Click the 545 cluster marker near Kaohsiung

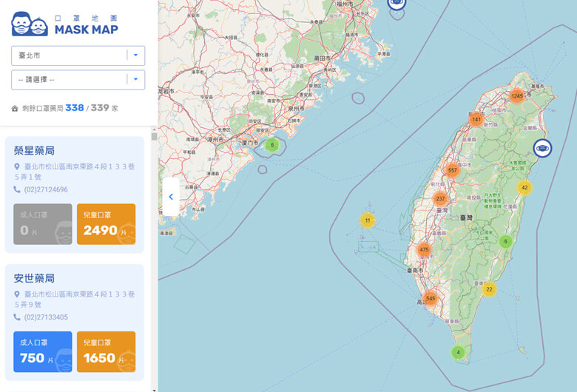[430, 299]
